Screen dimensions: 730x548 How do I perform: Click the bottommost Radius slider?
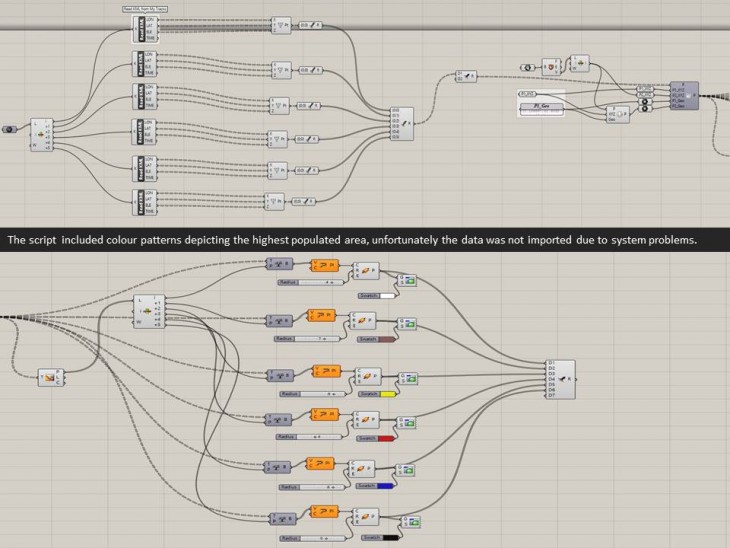[x=307, y=538]
